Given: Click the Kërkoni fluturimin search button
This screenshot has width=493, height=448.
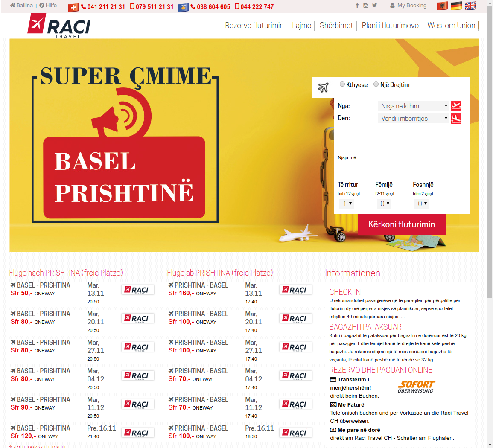Looking at the screenshot, I should click(x=402, y=224).
